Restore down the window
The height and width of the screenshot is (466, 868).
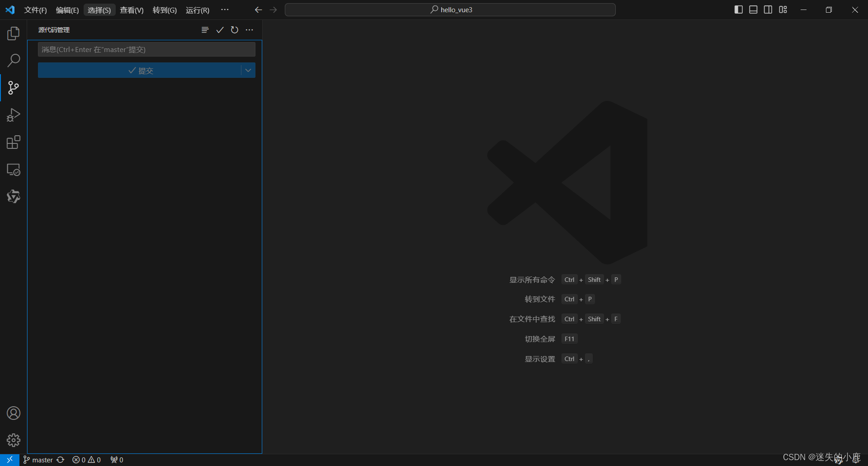829,10
